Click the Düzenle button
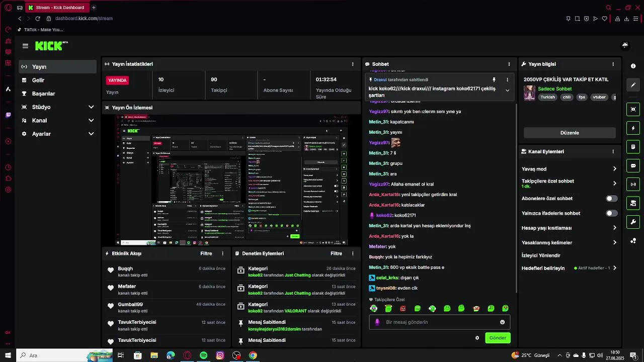 pos(570,133)
